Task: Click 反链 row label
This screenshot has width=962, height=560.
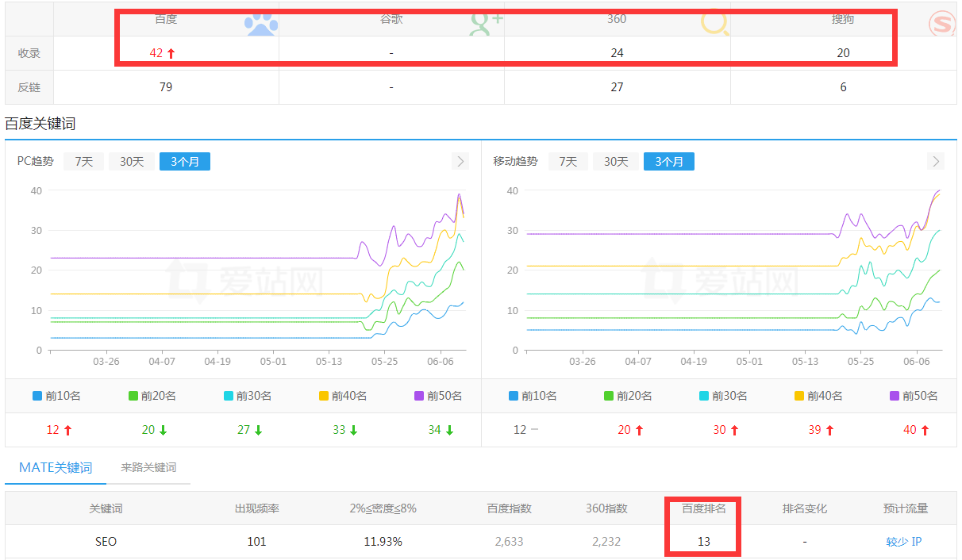Action: [x=29, y=87]
